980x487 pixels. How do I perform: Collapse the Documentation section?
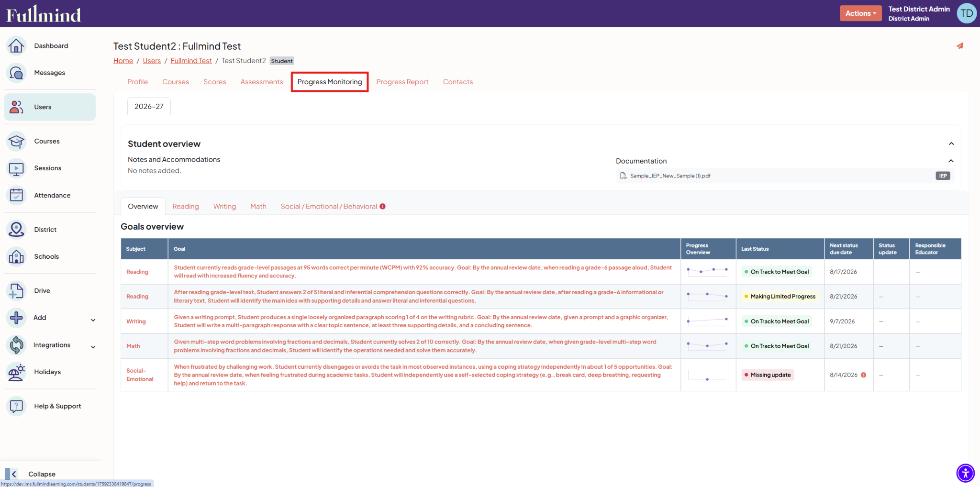tap(951, 161)
